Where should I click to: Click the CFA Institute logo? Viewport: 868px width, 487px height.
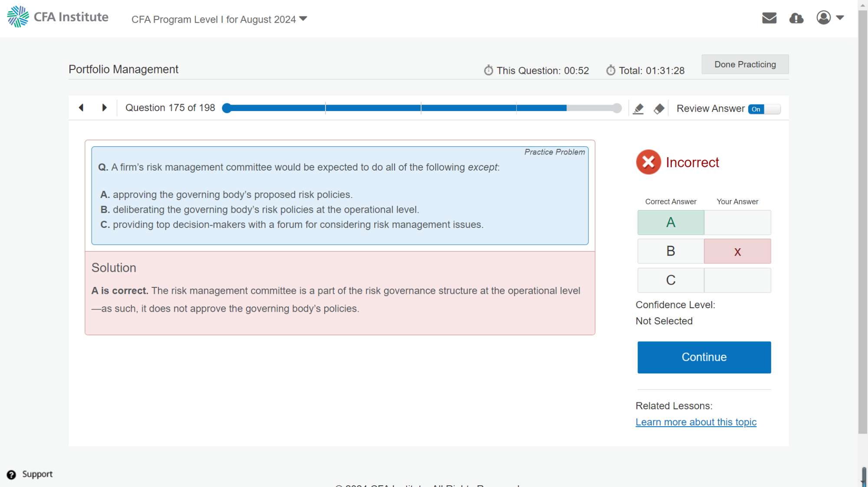(x=58, y=17)
